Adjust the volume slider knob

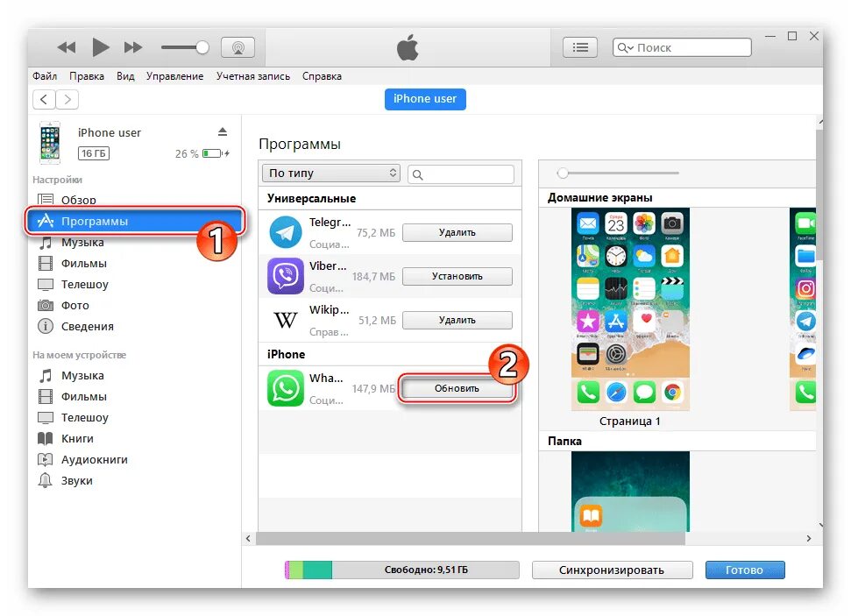202,48
